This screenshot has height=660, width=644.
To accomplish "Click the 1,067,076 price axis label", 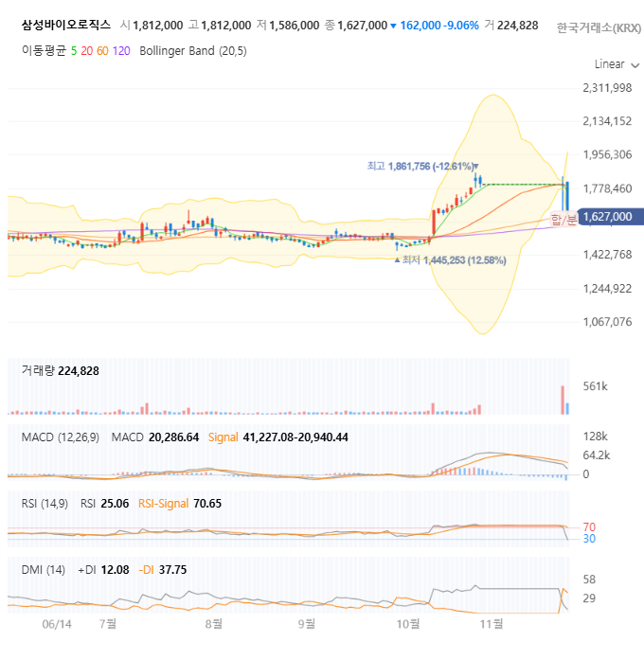I will [607, 322].
